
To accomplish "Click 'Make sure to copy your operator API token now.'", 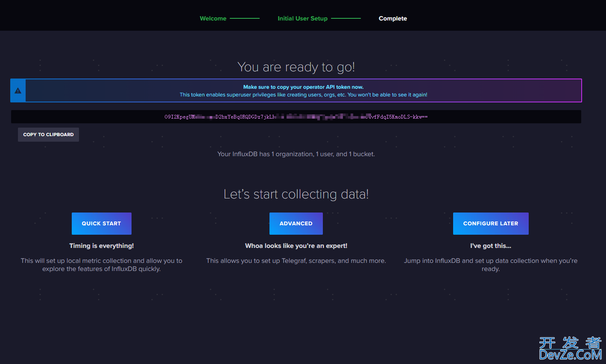I will click(x=303, y=87).
